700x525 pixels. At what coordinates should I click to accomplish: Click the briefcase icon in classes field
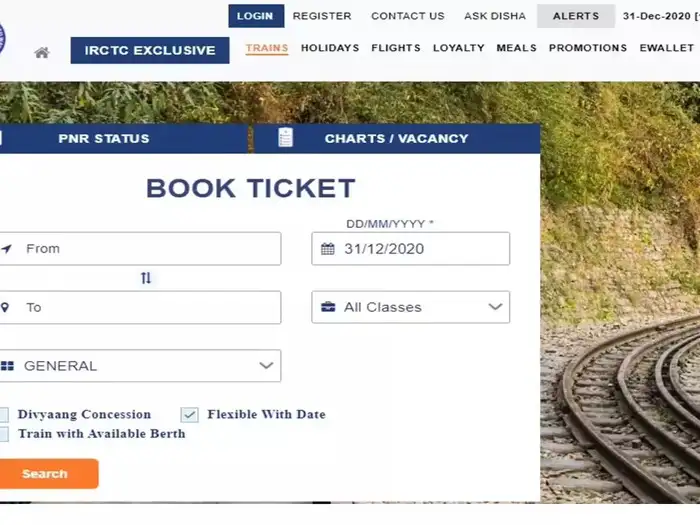coord(328,307)
